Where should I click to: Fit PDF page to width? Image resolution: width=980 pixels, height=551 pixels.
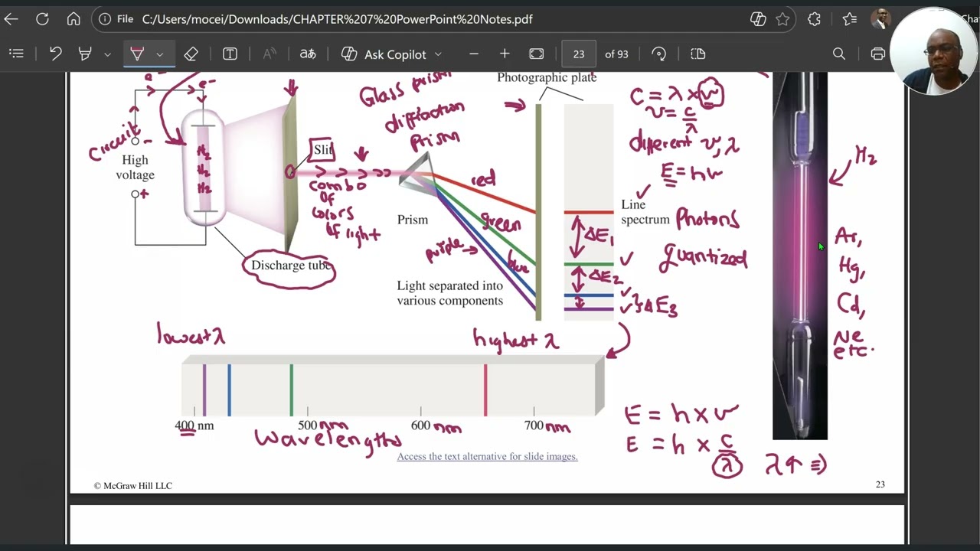pyautogui.click(x=537, y=54)
